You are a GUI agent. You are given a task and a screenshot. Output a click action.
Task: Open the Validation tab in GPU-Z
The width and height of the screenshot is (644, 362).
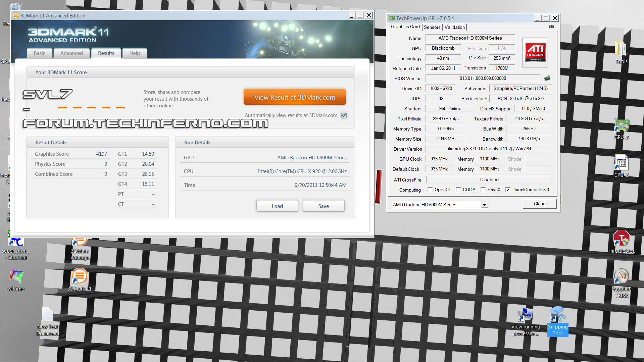click(x=454, y=27)
